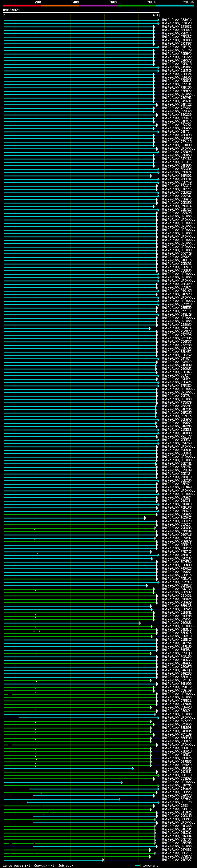
Task: Click the UniRef100_Q8GYH3 label
Action: (x=176, y=98)
